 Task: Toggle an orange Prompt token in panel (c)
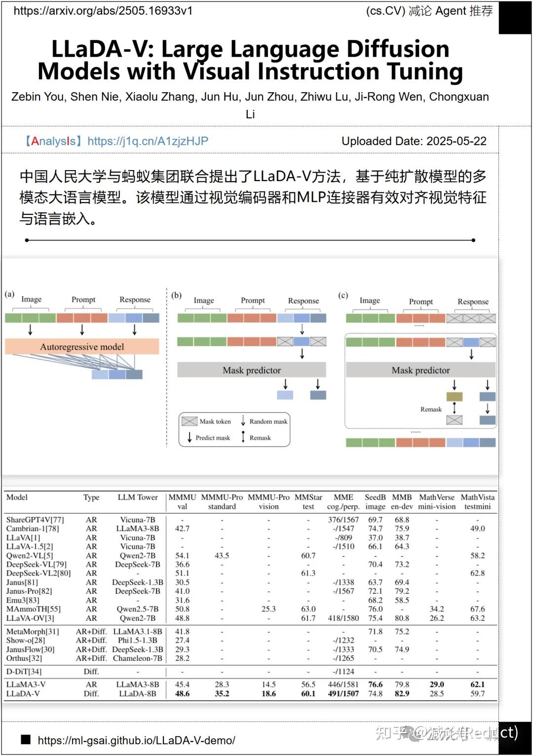[x=421, y=319]
